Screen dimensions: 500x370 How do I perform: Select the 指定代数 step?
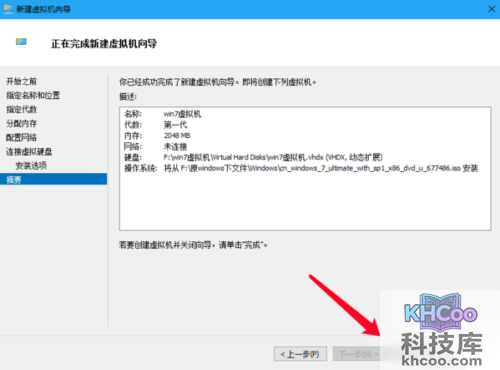coord(21,109)
